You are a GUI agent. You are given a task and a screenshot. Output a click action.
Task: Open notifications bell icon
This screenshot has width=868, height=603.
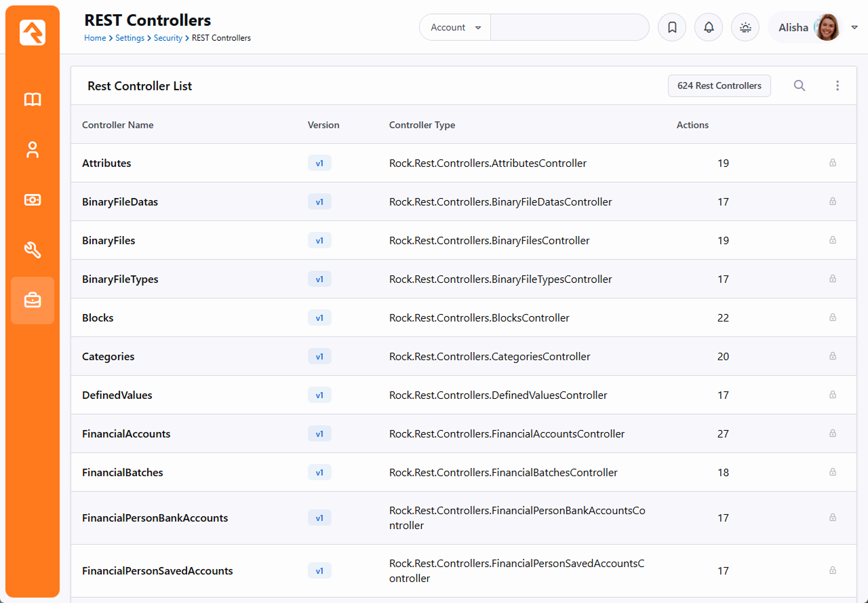709,28
